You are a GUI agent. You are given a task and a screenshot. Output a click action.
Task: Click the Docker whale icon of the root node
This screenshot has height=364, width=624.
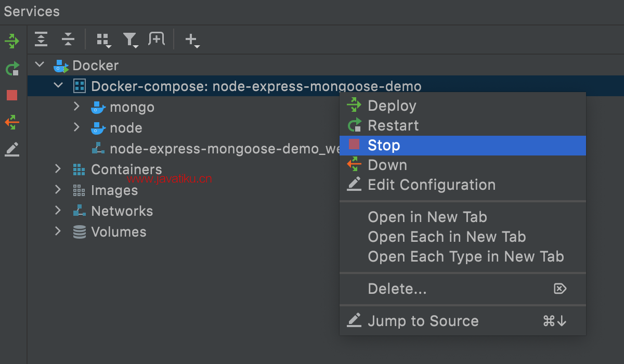point(61,66)
